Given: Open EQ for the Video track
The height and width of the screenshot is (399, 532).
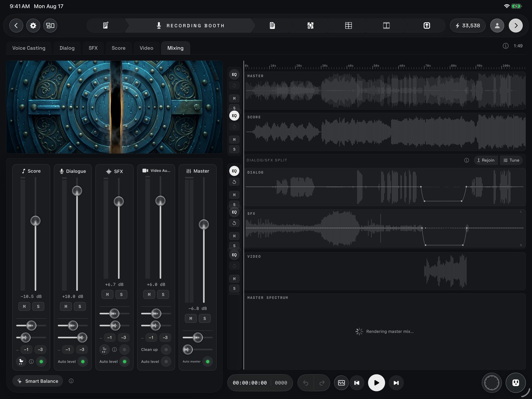Looking at the screenshot, I should [234, 255].
